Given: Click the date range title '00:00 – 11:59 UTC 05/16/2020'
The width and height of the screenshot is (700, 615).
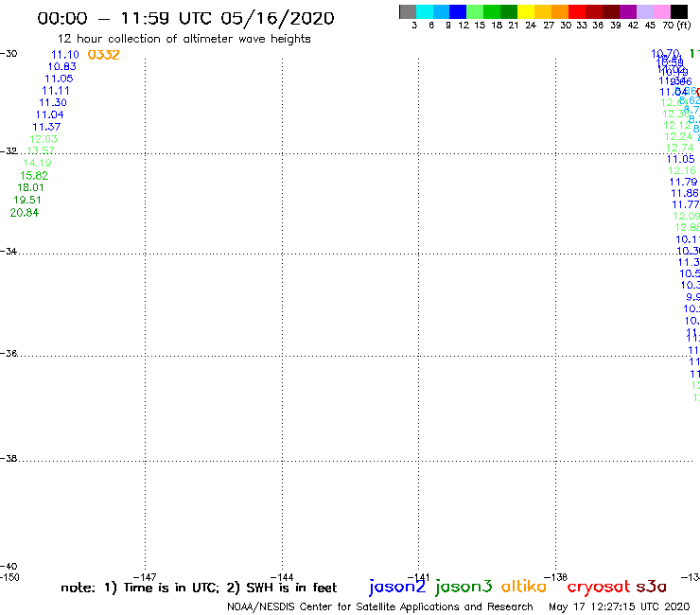Looking at the screenshot, I should point(185,19).
